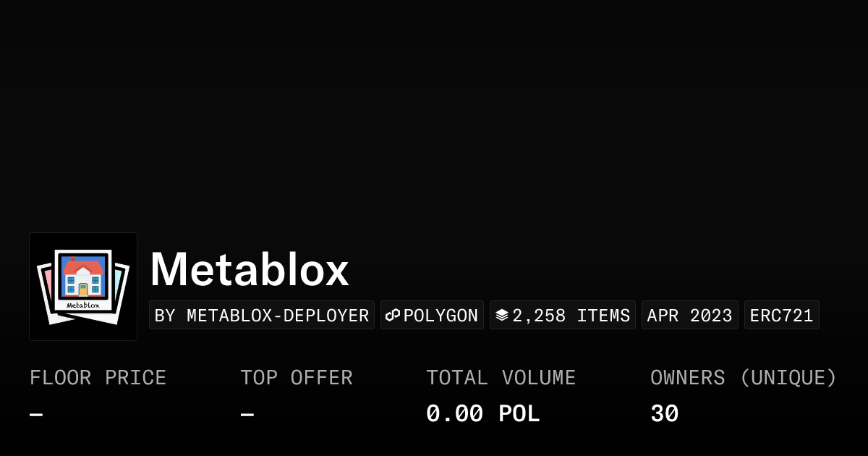868x456 pixels.
Task: Click the OWNERS (UNIQUE) label
Action: pos(744,378)
